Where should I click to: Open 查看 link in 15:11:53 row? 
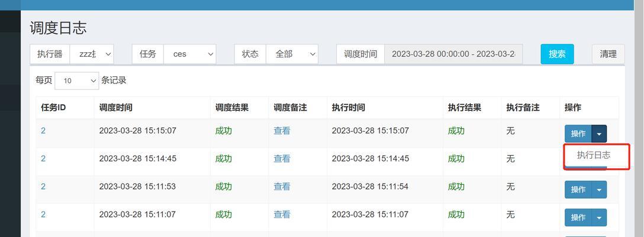click(x=282, y=187)
